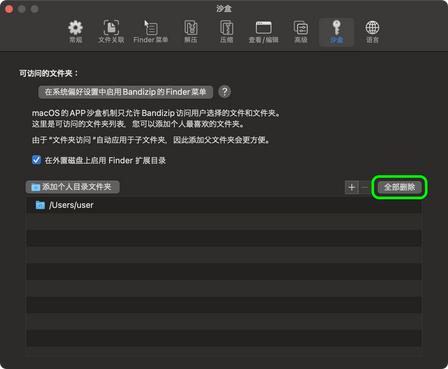Switch to the 文件关联 file association pane

coord(111,32)
